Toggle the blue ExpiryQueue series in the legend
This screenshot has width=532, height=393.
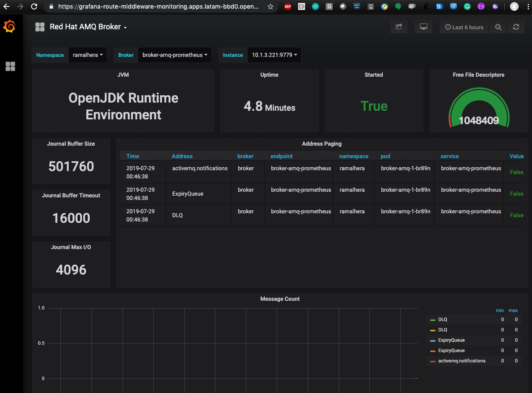(x=451, y=340)
